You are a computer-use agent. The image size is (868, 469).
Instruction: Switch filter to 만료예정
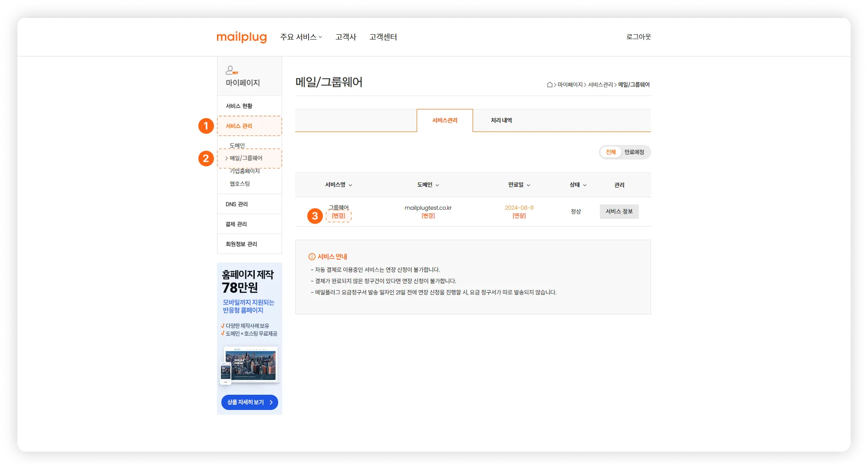(634, 152)
